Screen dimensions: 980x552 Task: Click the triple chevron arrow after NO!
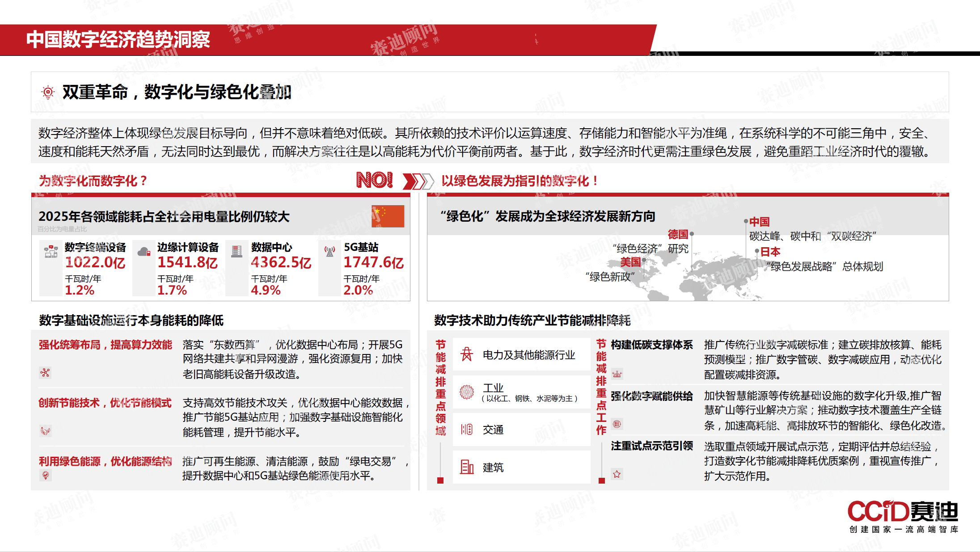coord(418,181)
